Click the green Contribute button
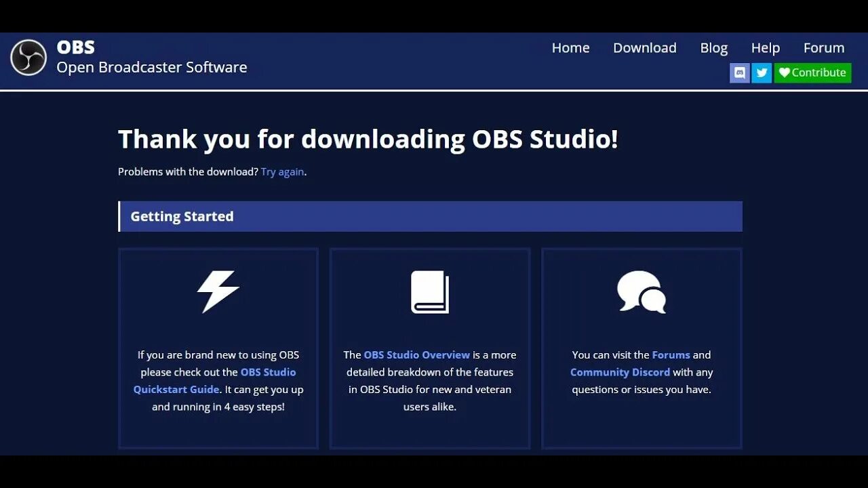This screenshot has height=488, width=868. [812, 73]
